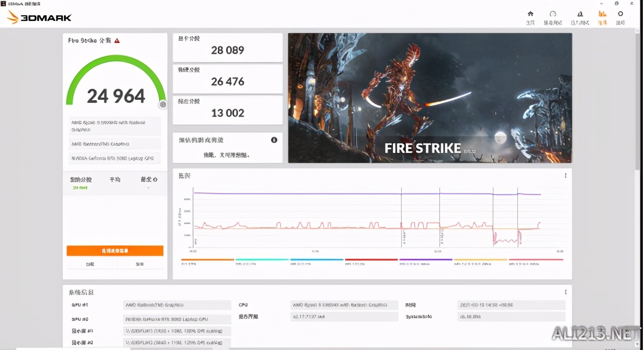Screen dimensions: 644x350
Task: Click the green your-score value under the left label
Action: click(x=80, y=188)
